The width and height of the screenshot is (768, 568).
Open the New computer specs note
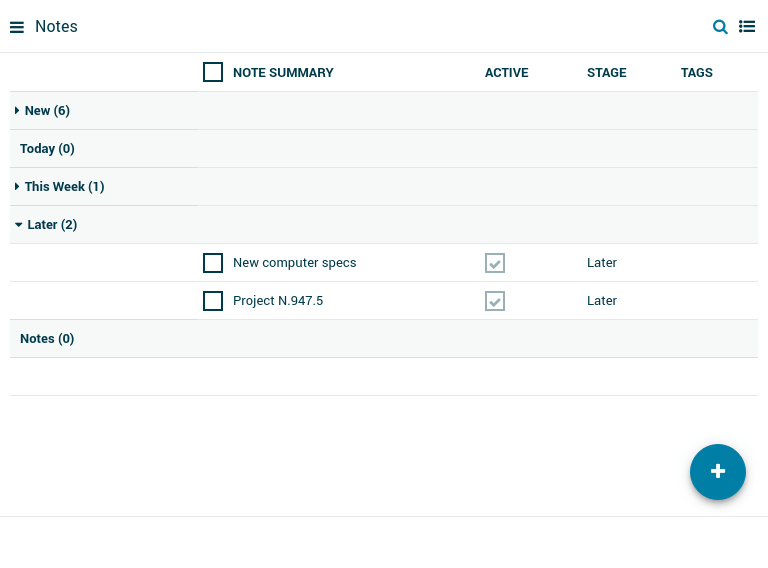pos(294,263)
